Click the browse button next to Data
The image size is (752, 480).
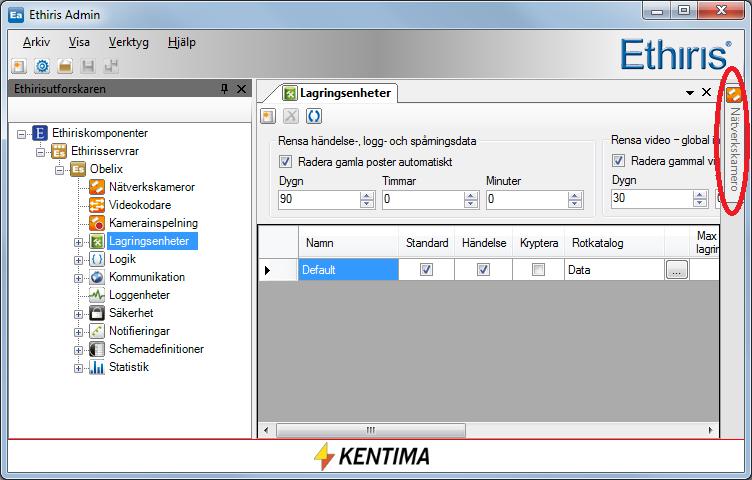coord(677,269)
